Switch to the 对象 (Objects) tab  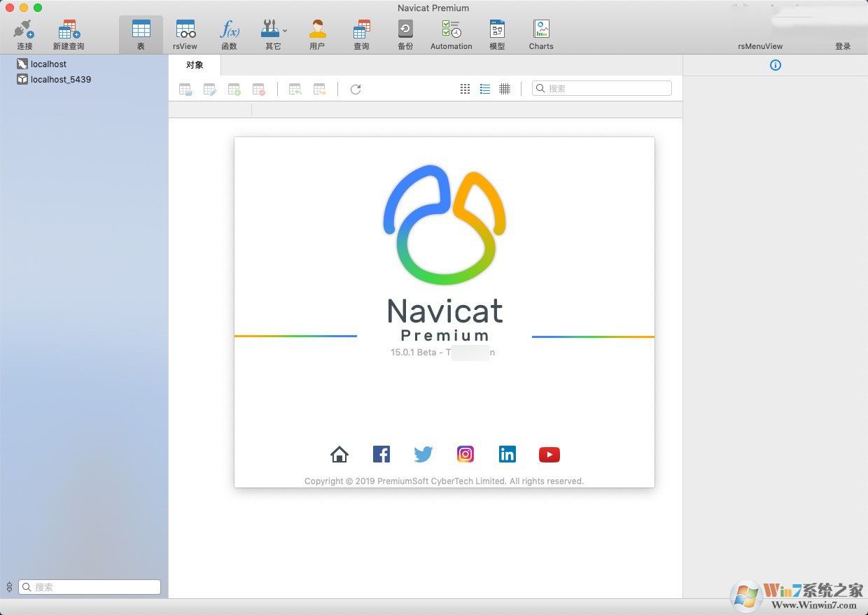coord(195,64)
